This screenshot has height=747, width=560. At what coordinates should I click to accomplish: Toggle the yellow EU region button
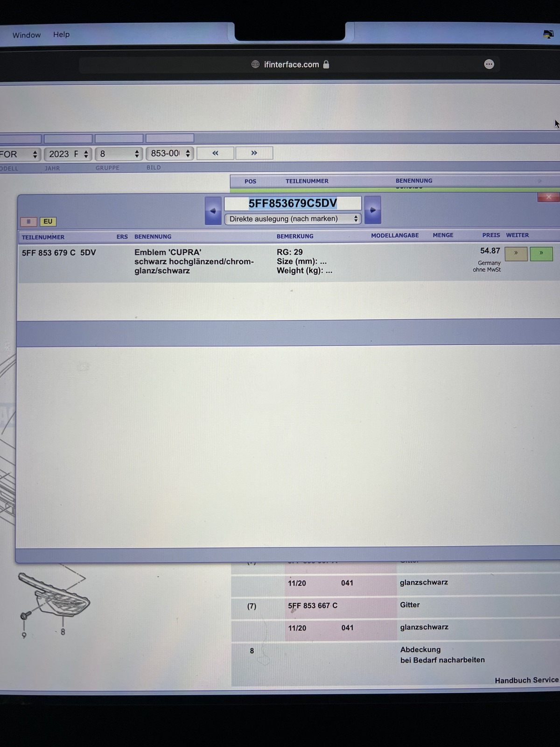(48, 222)
